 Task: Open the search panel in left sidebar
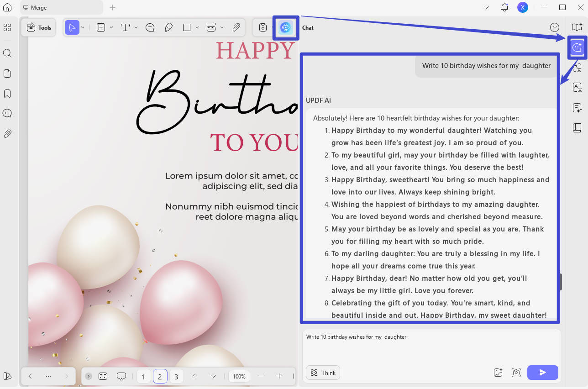point(7,53)
